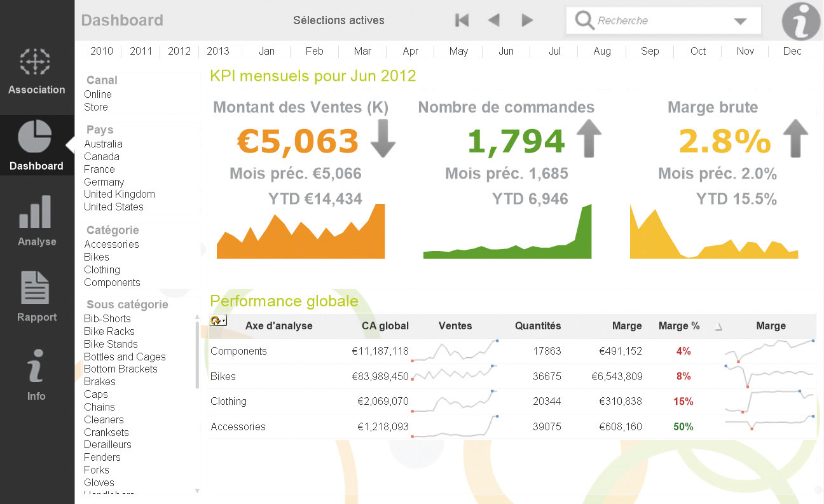Click Clothing row's 15% margin value
This screenshot has width=824, height=504.
pyautogui.click(x=683, y=401)
